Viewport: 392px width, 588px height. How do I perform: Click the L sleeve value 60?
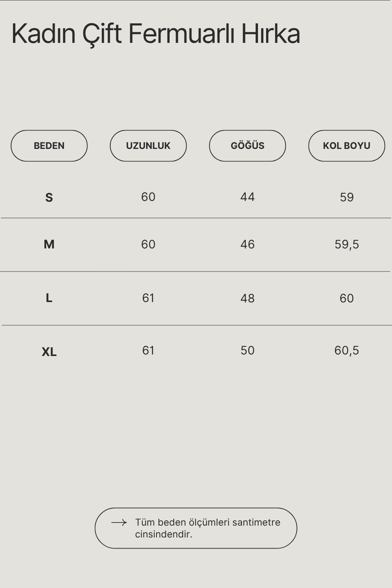coord(347,298)
